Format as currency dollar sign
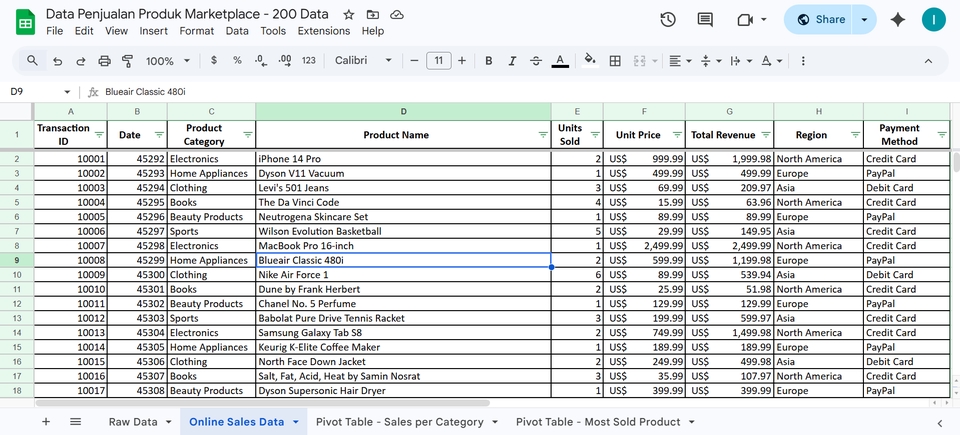Screen dimensions: 960x435 pyautogui.click(x=214, y=60)
